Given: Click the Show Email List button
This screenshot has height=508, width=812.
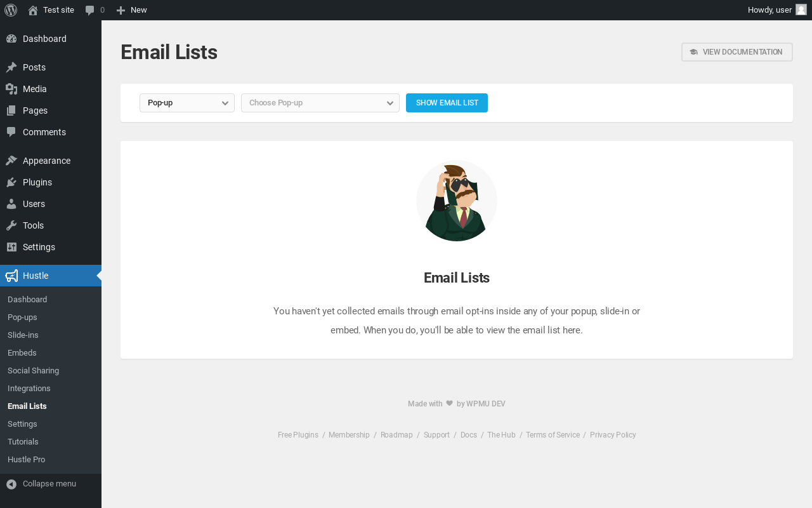Looking at the screenshot, I should pos(447,103).
